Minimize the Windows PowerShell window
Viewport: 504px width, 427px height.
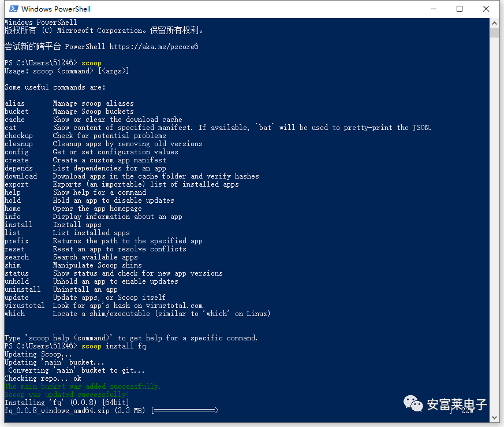434,9
